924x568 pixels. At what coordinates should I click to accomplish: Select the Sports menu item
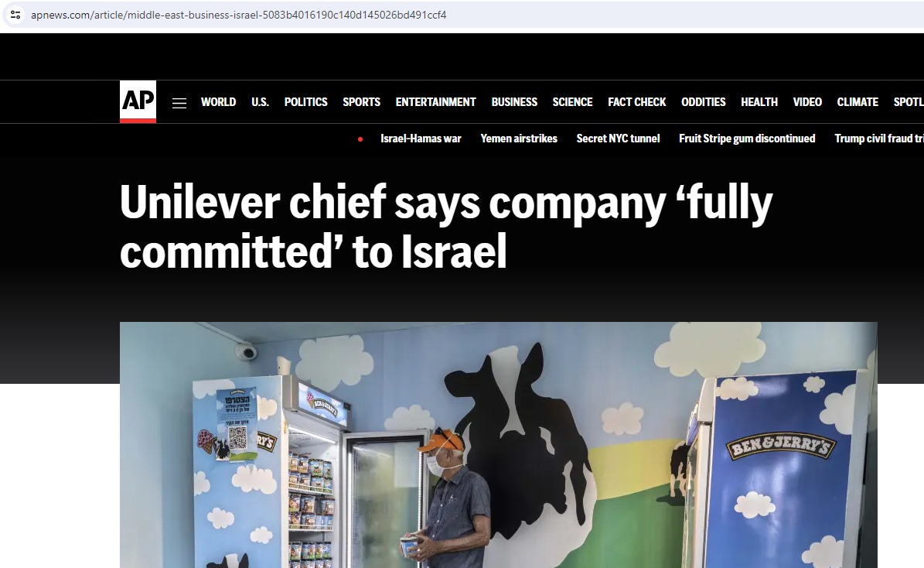tap(361, 102)
